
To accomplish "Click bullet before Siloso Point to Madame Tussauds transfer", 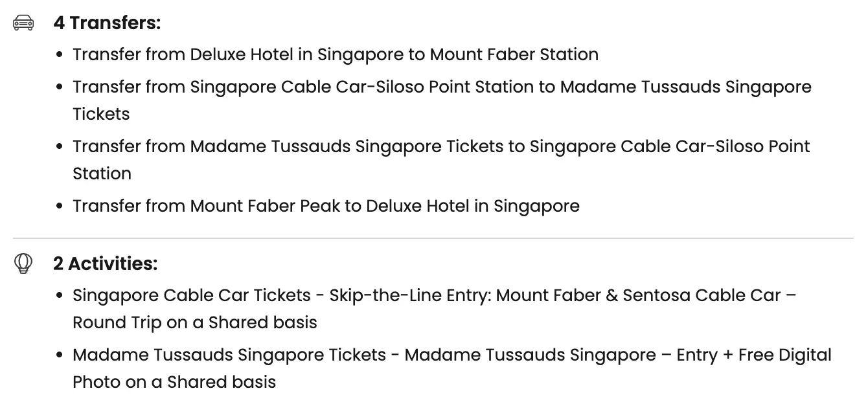I will 60,88.
